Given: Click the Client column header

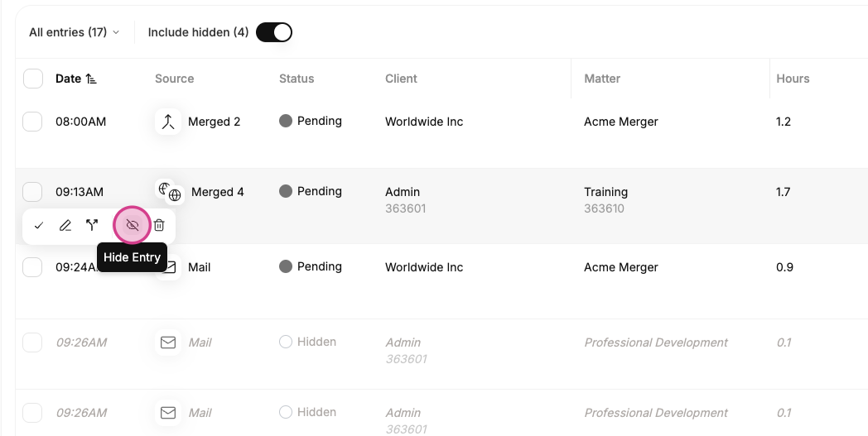Looking at the screenshot, I should pyautogui.click(x=402, y=79).
